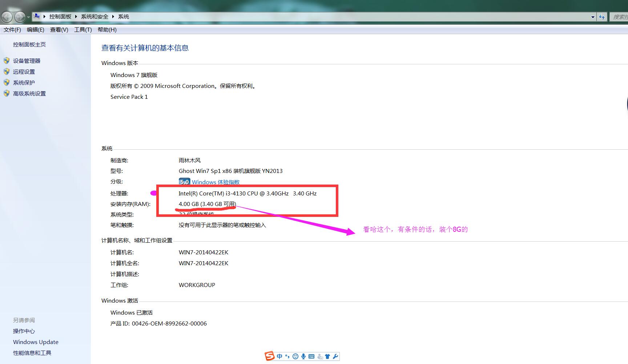628x364 pixels.
Task: Open 系统保护 link
Action: [x=24, y=83]
